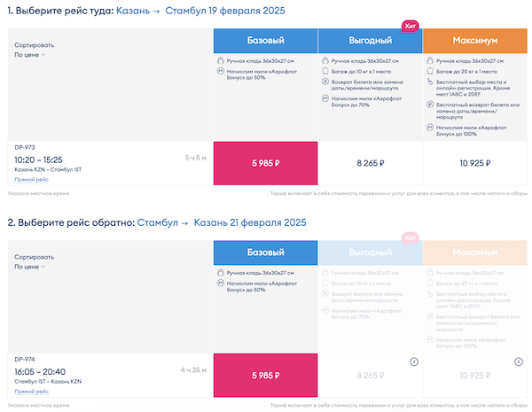This screenshot has height=412, width=532.
Task: Click the outbound Базовый tariff header
Action: click(x=265, y=41)
